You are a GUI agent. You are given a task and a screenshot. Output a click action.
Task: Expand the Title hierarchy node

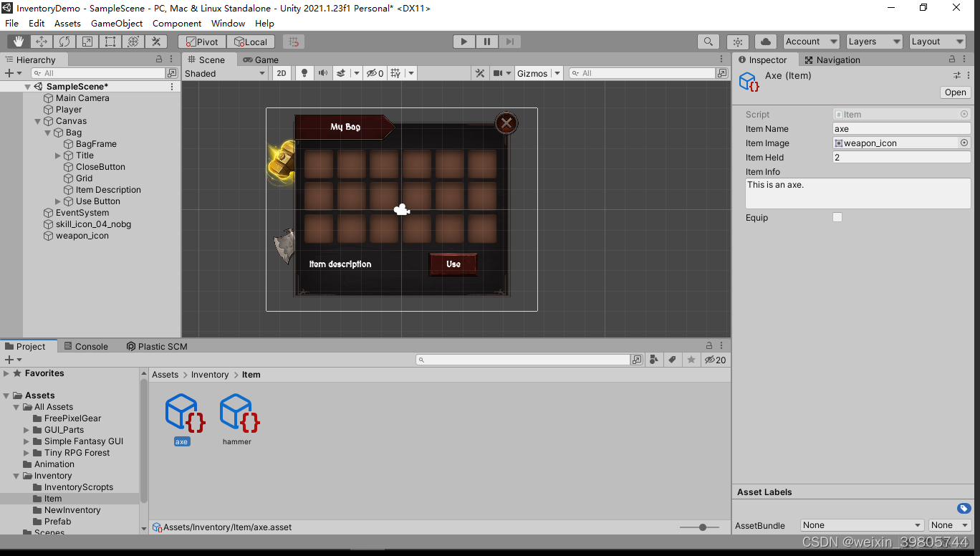click(58, 155)
